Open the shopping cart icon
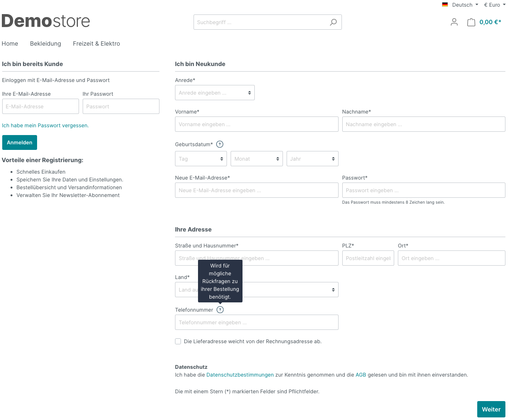Viewport: 508px width, 420px height. [471, 22]
